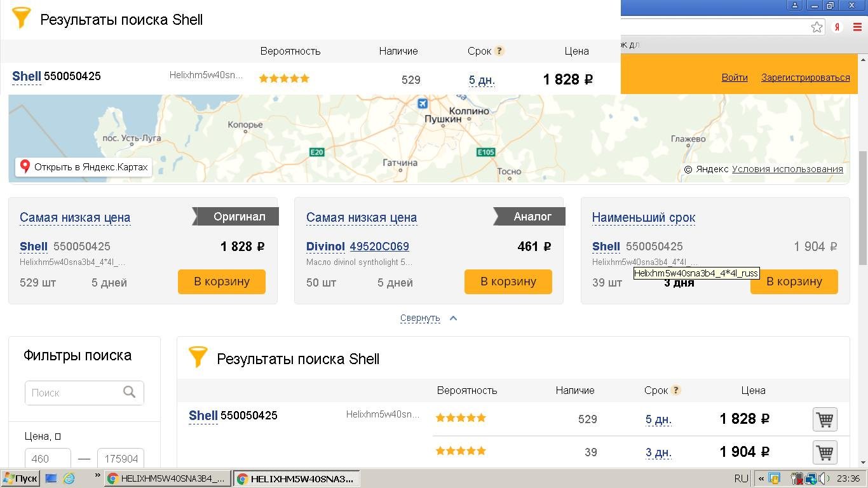Click Самая низкая цена heading in Оригинал card

pyautogui.click(x=75, y=217)
